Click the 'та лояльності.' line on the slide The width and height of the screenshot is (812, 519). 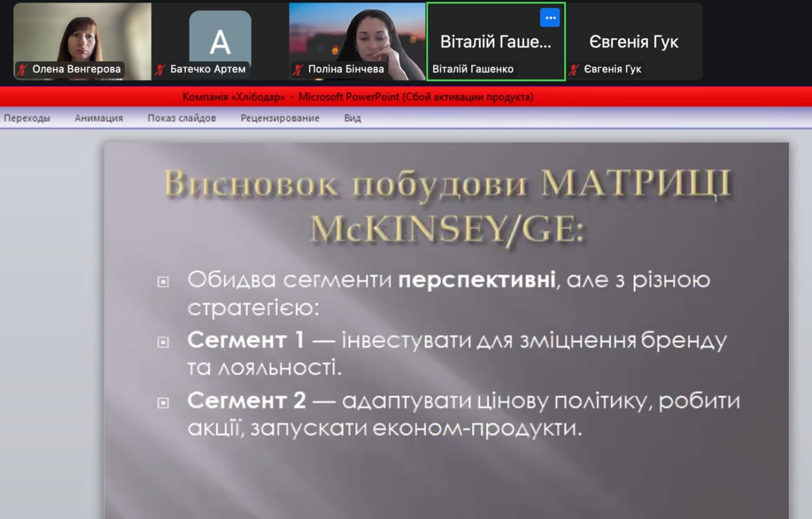point(265,367)
